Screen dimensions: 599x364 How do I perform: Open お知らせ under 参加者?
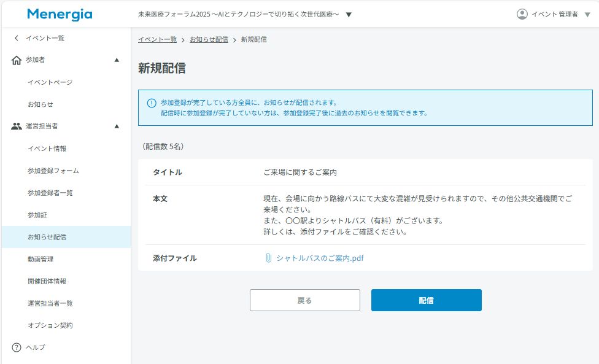(x=40, y=104)
